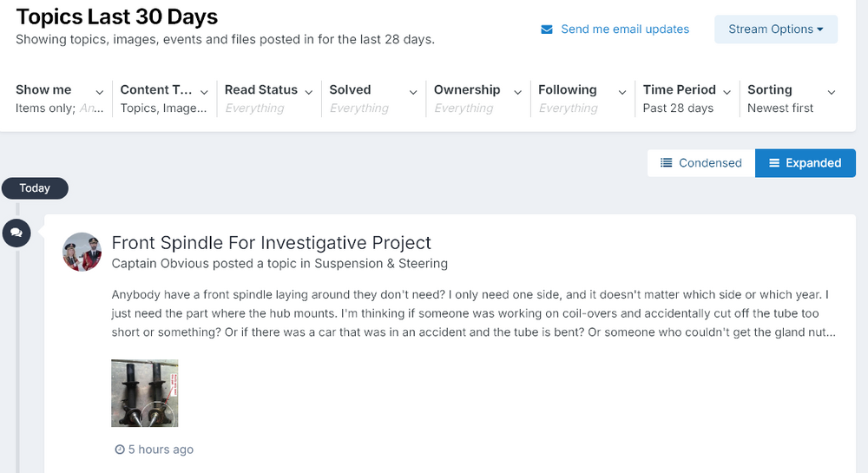
Task: Open the spindle photo thumbnail
Action: (144, 393)
